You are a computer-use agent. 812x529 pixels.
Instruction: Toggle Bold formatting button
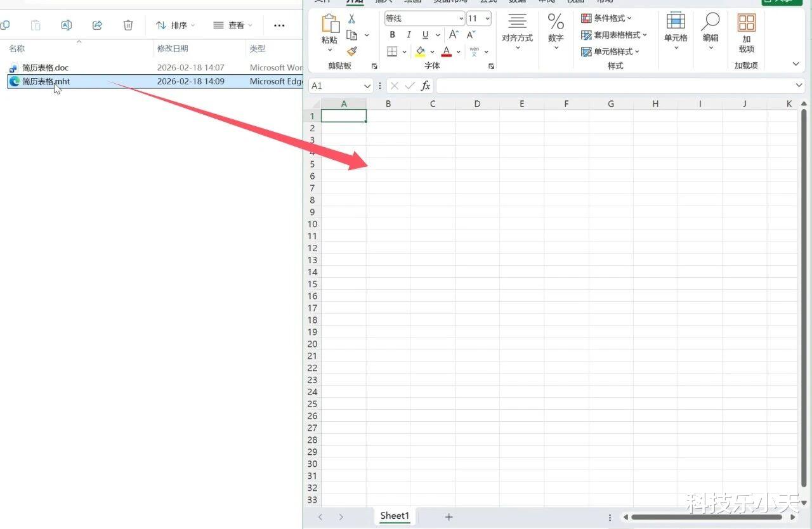(x=392, y=35)
